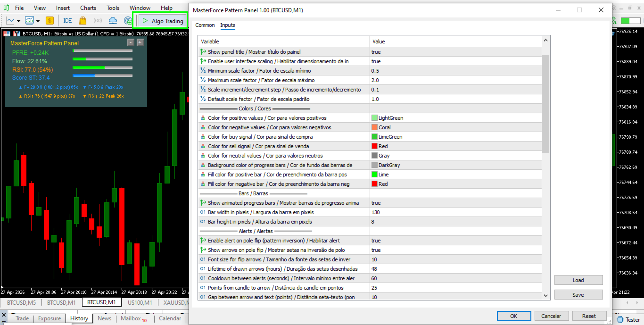644x325 pixels.
Task: Click the Cancelar button
Action: pyautogui.click(x=551, y=316)
